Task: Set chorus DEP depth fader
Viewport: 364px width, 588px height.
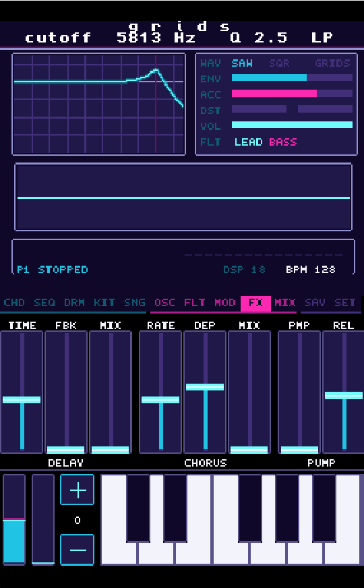Action: [x=205, y=392]
